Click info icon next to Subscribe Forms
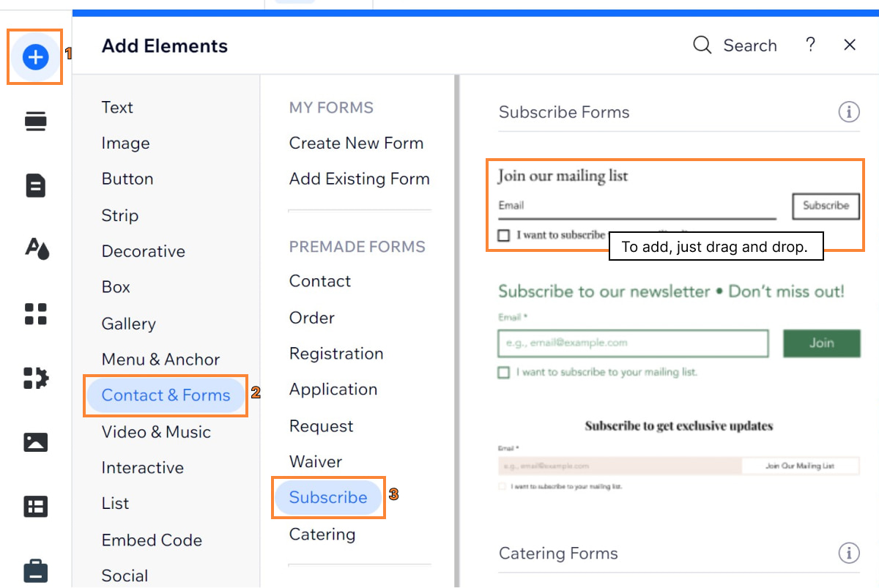 (848, 112)
